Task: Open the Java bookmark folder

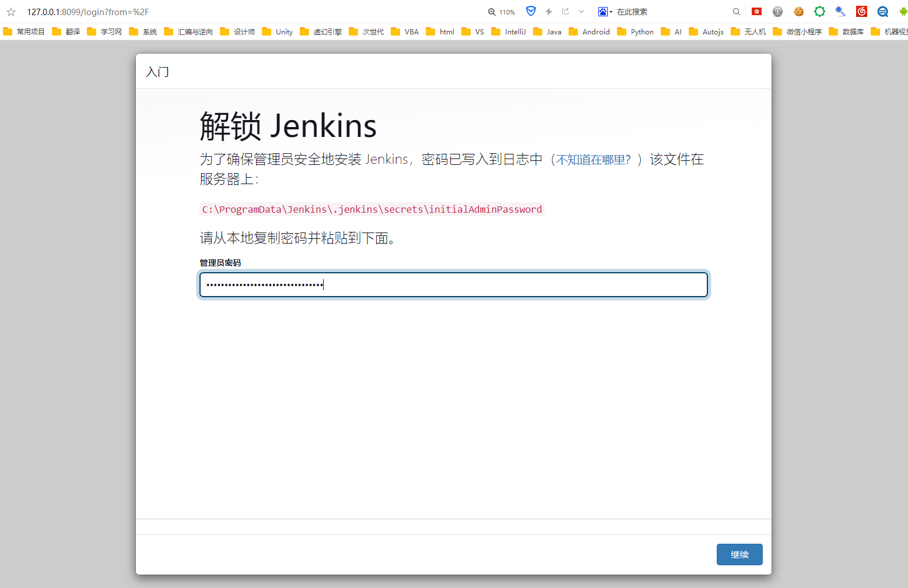Action: click(x=548, y=31)
